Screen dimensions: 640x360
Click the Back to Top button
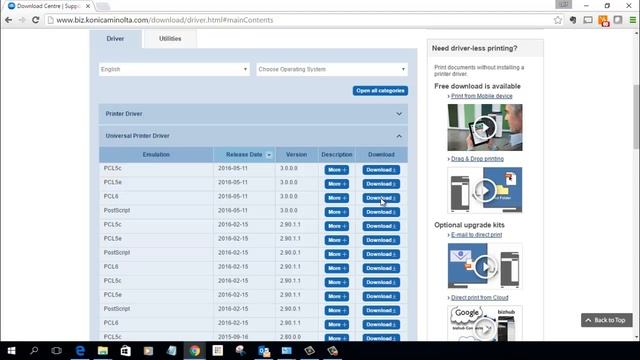coord(607,320)
